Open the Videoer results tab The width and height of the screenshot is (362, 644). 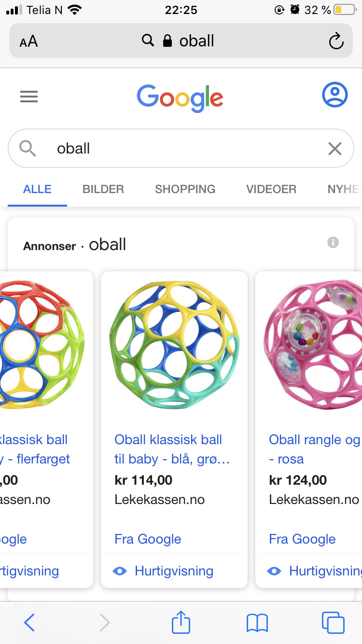(x=271, y=189)
